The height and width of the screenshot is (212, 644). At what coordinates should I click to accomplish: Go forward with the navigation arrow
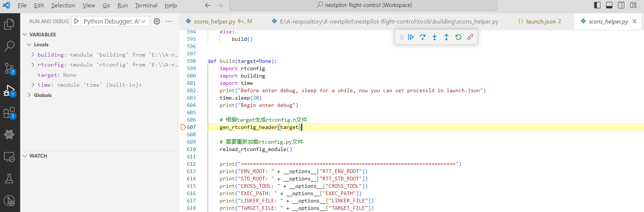pos(220,5)
